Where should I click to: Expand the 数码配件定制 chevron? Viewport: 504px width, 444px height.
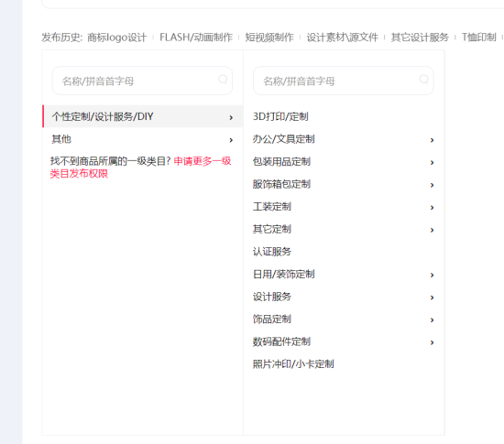pyautogui.click(x=433, y=342)
